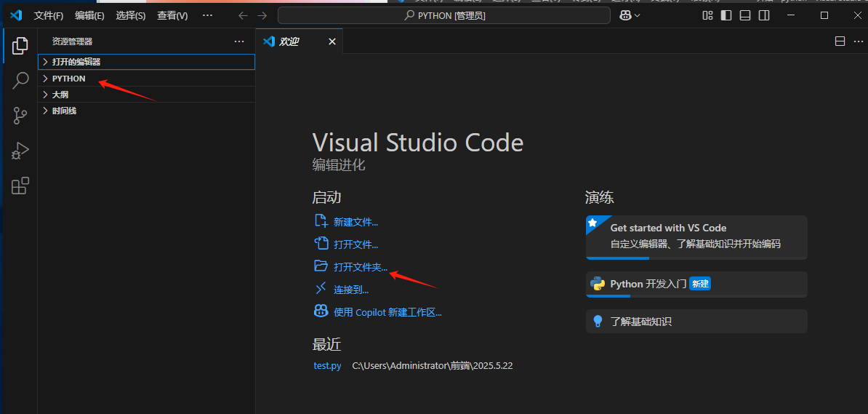Screen dimensions: 868x414
Task: Open the Customize Layout icon
Action: pyautogui.click(x=707, y=15)
